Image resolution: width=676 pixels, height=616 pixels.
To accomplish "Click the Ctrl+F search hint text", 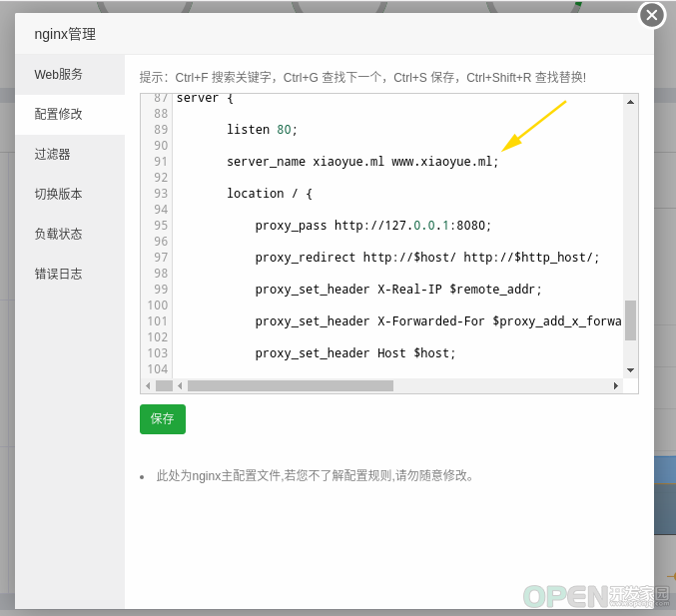I will (x=223, y=78).
